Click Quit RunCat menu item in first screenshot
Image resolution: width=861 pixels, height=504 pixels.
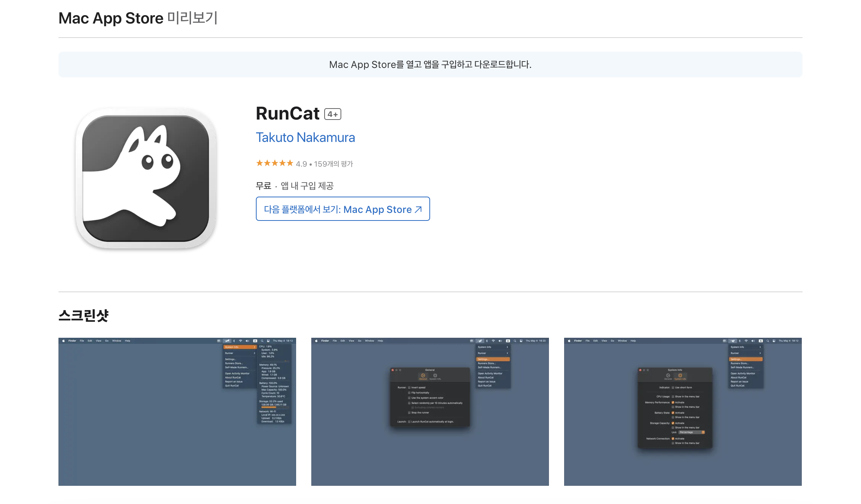(232, 386)
